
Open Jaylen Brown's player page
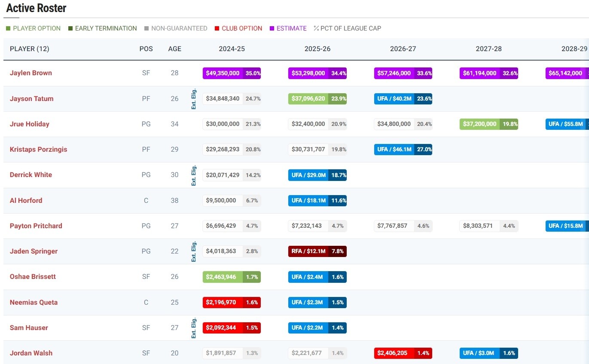click(31, 73)
